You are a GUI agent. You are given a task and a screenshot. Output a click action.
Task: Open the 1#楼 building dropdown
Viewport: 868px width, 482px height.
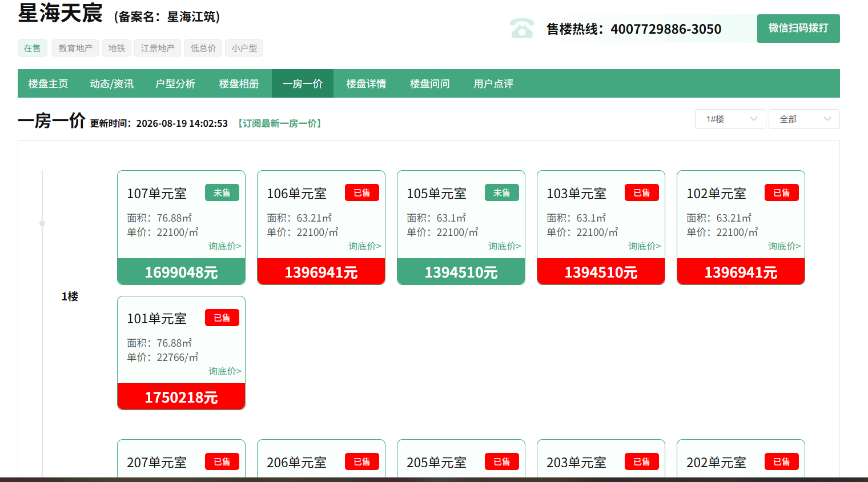730,119
